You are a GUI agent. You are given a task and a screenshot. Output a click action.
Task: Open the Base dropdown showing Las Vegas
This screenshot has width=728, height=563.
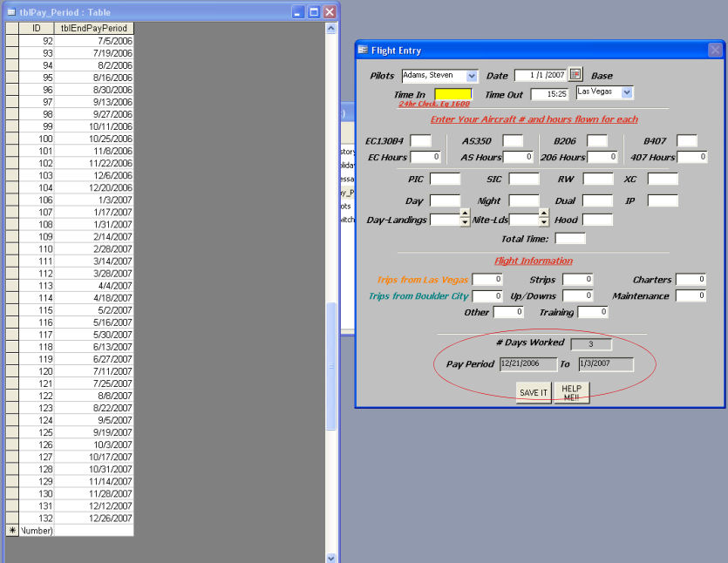tap(627, 92)
